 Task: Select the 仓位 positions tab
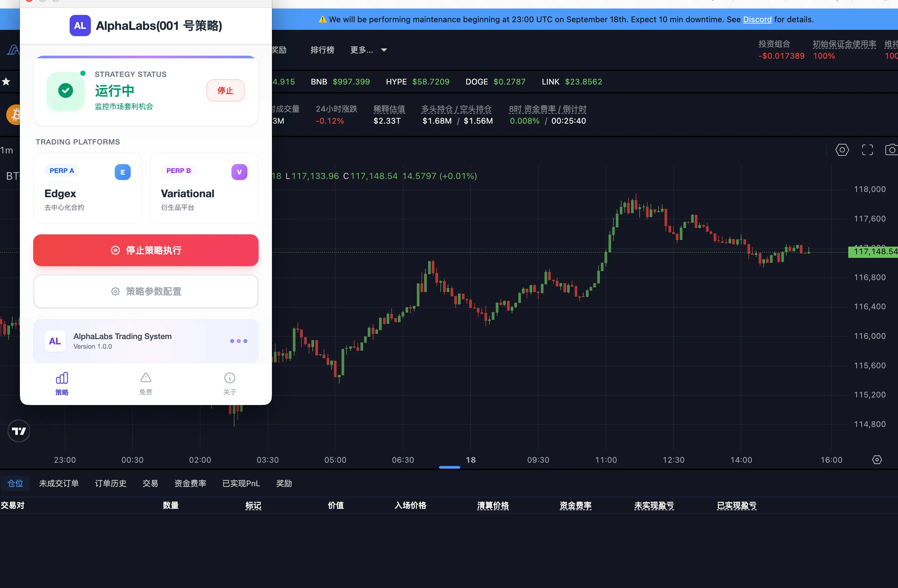coord(16,483)
